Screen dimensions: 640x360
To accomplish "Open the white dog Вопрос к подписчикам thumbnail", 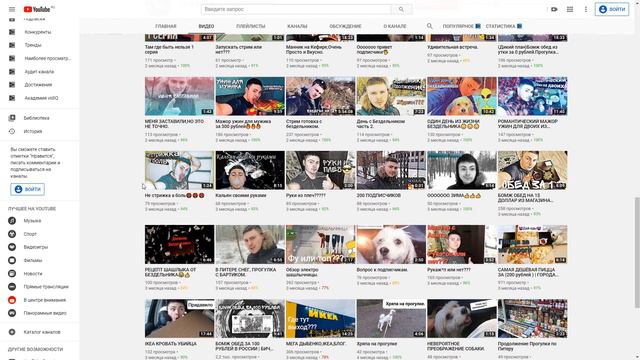I will (391, 244).
